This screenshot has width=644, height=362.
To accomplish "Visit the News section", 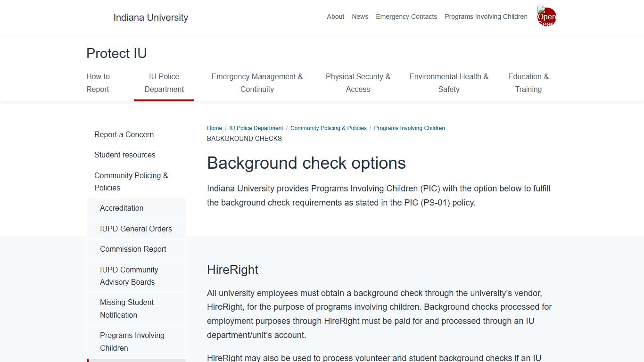I will tap(360, 16).
